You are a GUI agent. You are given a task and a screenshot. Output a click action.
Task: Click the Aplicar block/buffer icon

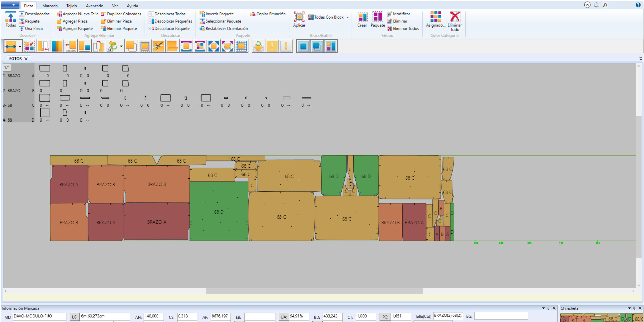pos(299,17)
